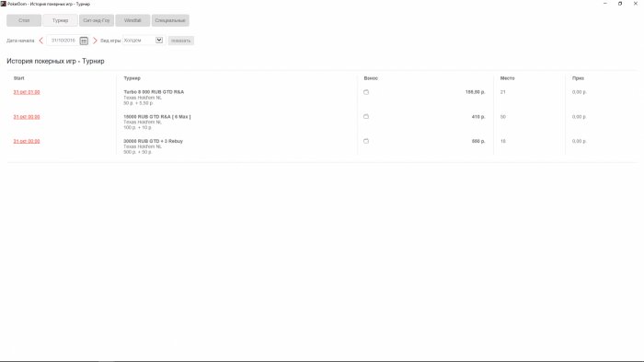
Task: Switch to the Стол tab
Action: [x=24, y=20]
